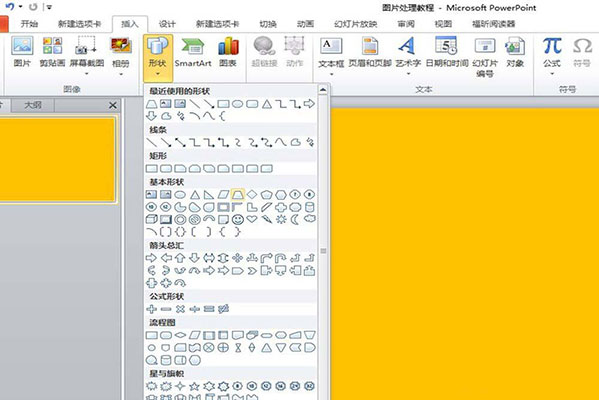Insert a picture from file
Screen dimensions: 599x400
click(22, 52)
